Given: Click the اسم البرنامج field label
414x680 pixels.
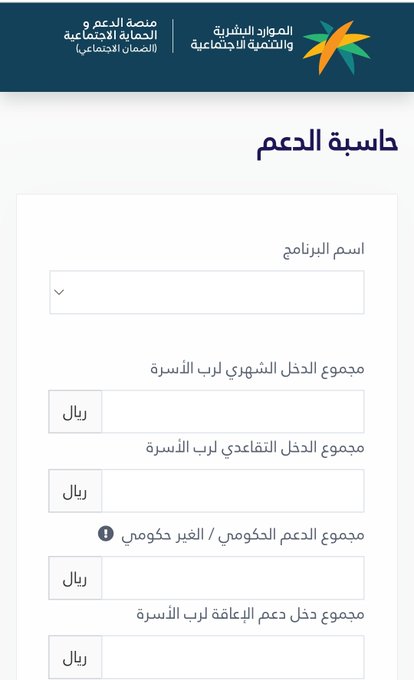Looking at the screenshot, I should (x=323, y=250).
